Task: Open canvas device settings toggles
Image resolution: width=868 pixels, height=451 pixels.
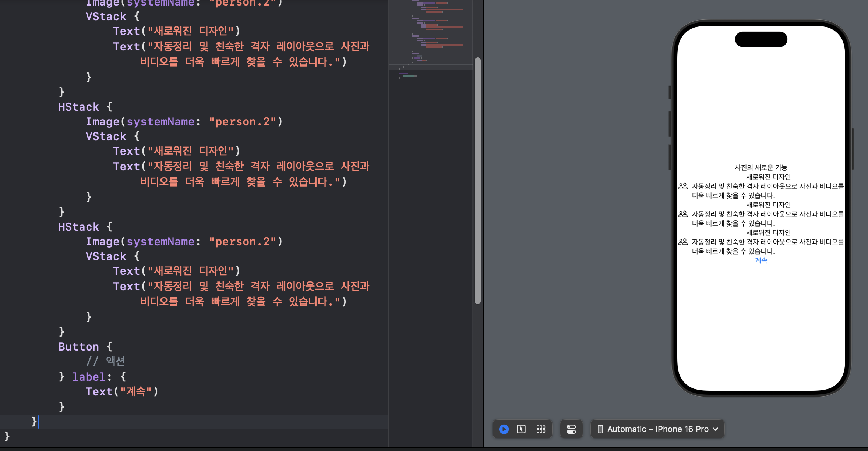Action: point(571,429)
